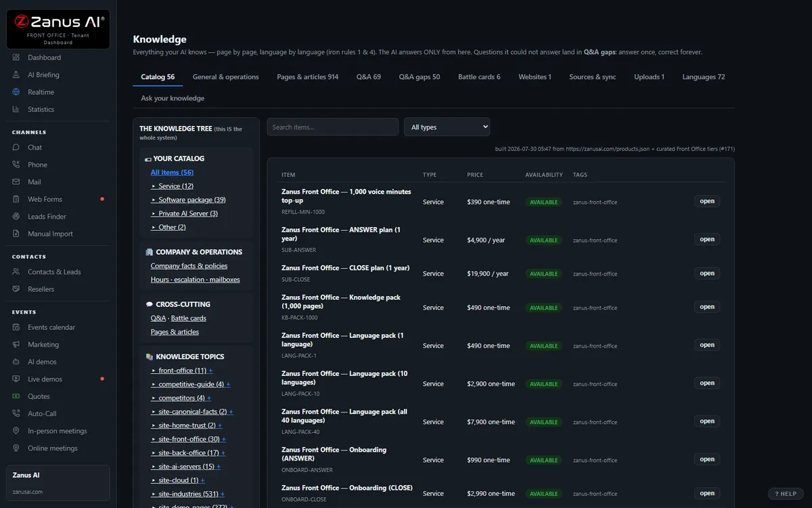This screenshot has width=812, height=508.
Task: Select All items (56) in tree
Action: [x=172, y=172]
